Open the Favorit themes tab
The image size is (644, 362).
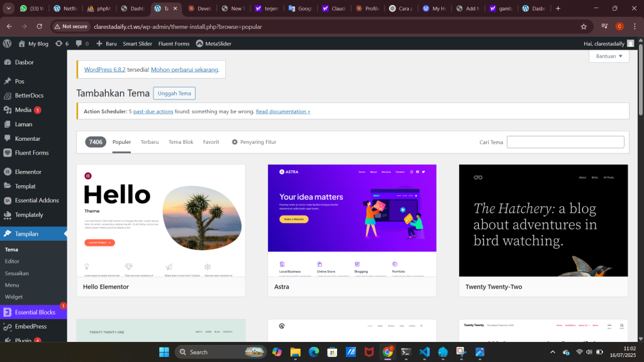coord(211,142)
